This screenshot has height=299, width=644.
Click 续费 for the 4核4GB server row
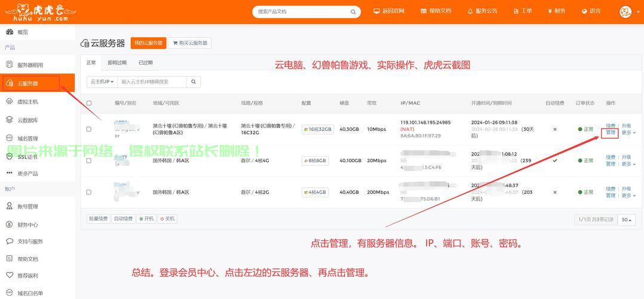(611, 189)
